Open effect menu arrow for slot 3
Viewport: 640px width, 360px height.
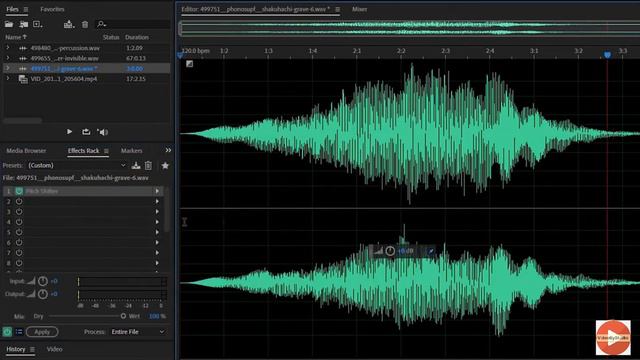click(157, 211)
